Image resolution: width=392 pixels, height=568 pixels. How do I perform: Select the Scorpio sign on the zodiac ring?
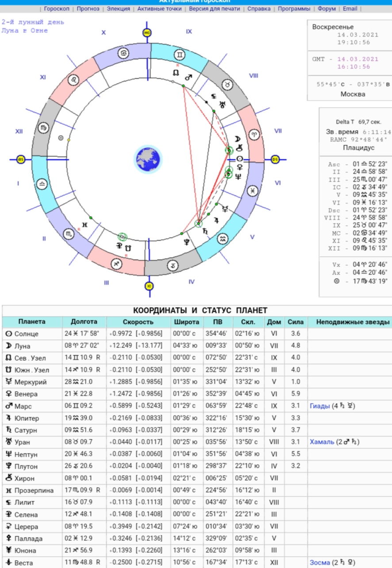click(69, 234)
